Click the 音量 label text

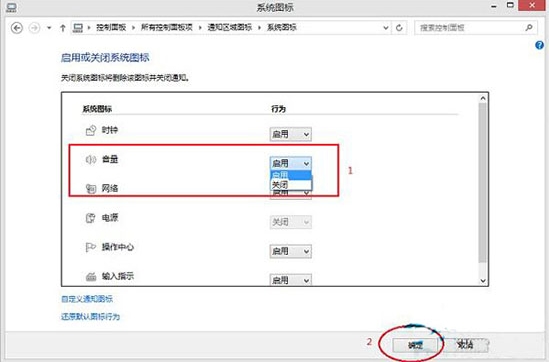(110, 159)
